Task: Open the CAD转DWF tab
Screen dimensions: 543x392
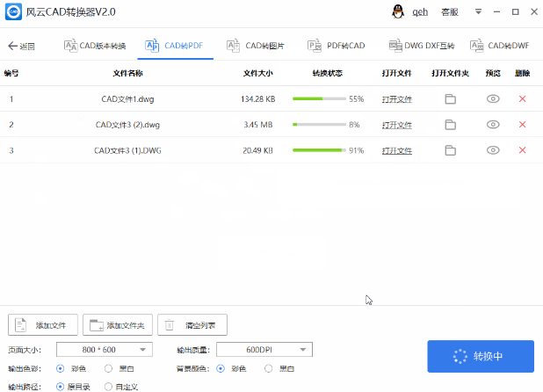Action: pos(499,46)
